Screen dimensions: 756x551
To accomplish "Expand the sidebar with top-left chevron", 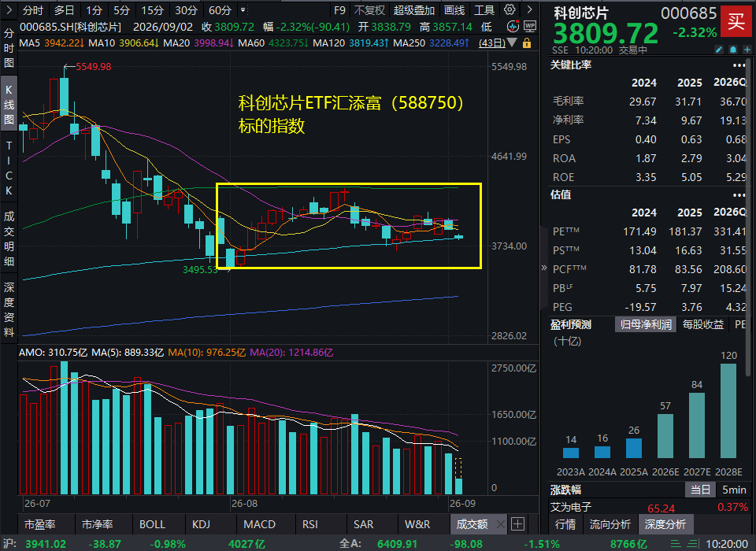I will pyautogui.click(x=9, y=9).
